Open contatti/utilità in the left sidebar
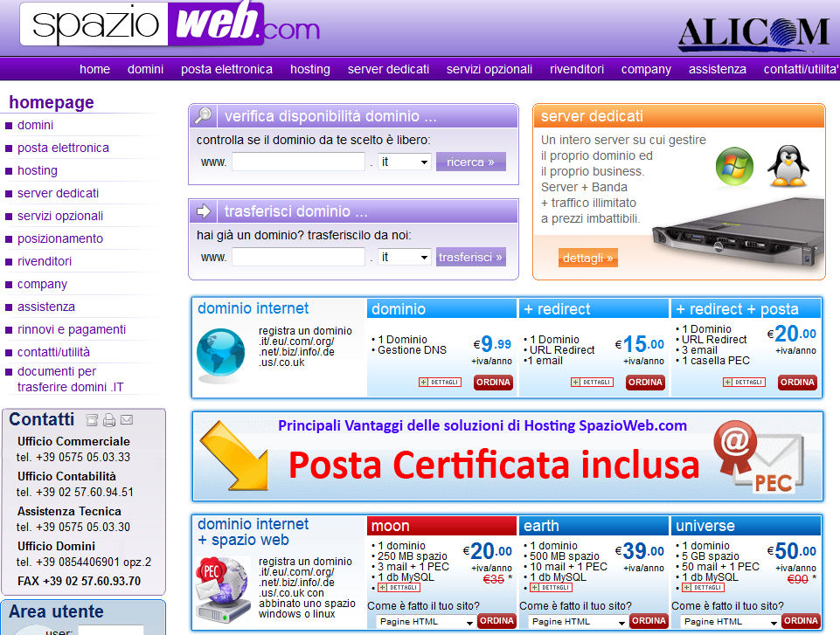The image size is (840, 635). (53, 352)
